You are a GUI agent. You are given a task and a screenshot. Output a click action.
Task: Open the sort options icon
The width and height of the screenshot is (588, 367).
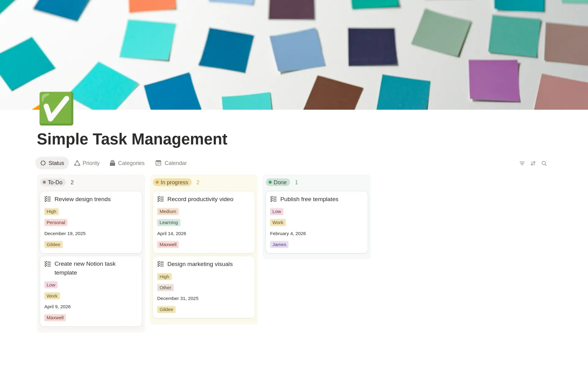533,163
